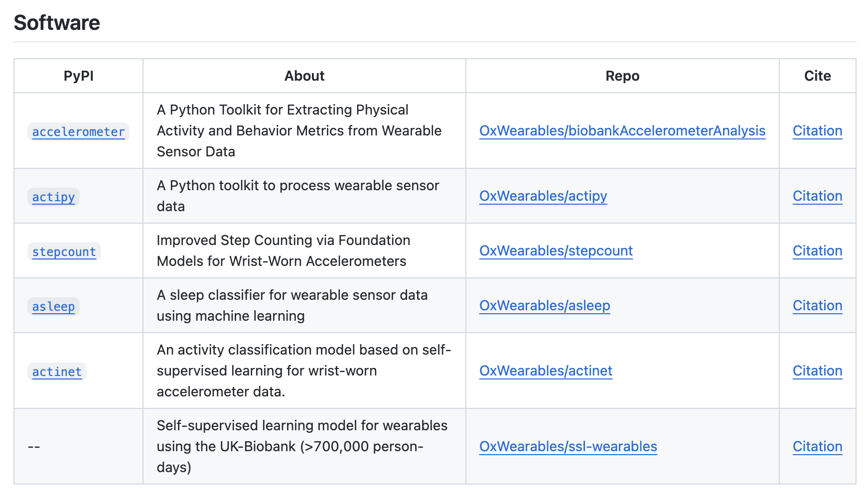Screen dimensions: 868x495
Task: Visit the OxWearables/stepcount repo link
Action: (556, 251)
